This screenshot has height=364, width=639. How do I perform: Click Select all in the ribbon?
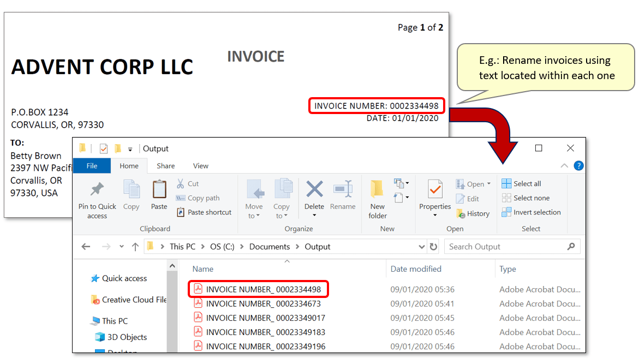[525, 183]
